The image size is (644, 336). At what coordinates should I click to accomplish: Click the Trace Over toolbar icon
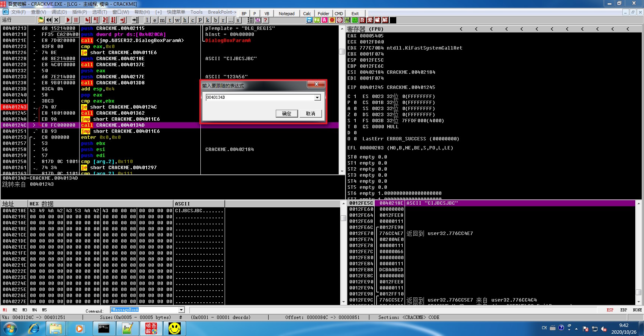point(113,20)
